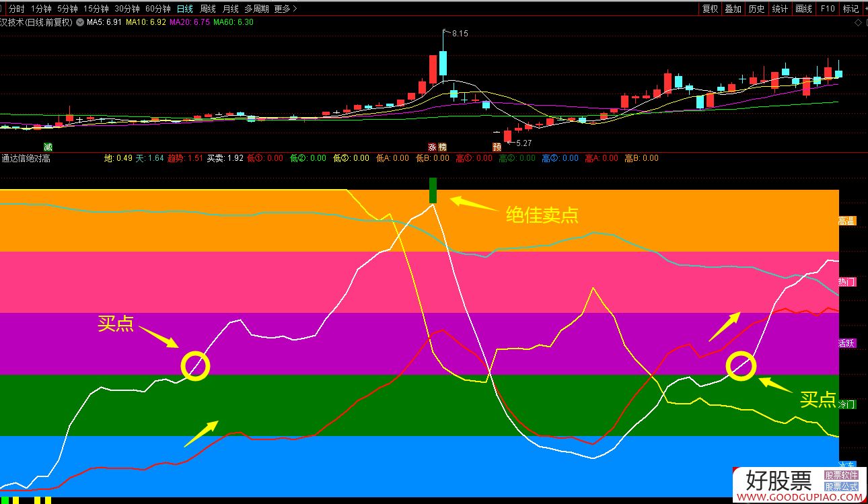Click the F10 company info button
Image resolution: width=868 pixels, height=504 pixels.
(x=828, y=9)
